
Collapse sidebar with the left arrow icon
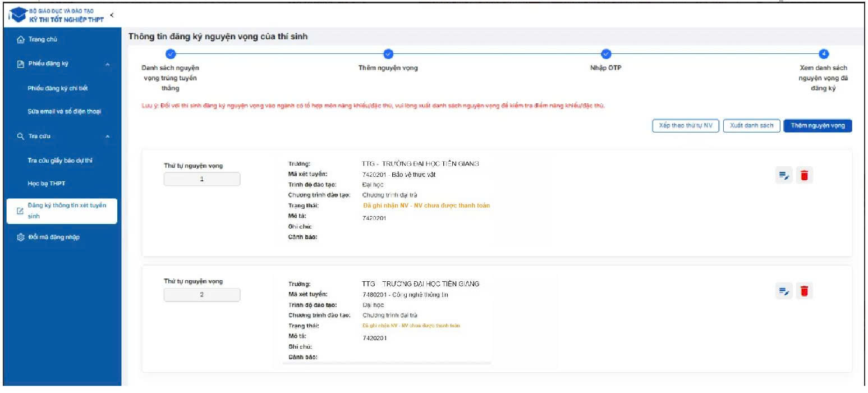(x=112, y=15)
